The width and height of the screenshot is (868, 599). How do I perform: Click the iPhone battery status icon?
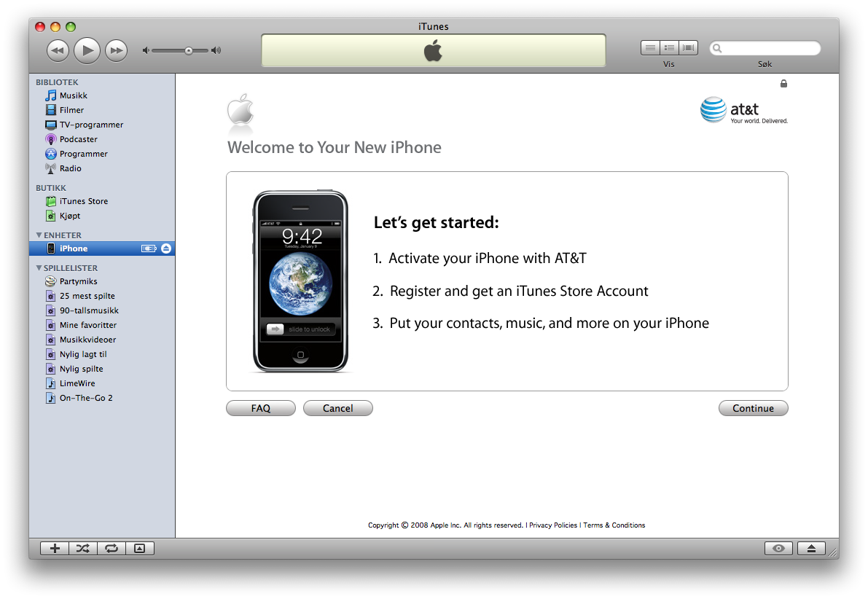pos(149,248)
